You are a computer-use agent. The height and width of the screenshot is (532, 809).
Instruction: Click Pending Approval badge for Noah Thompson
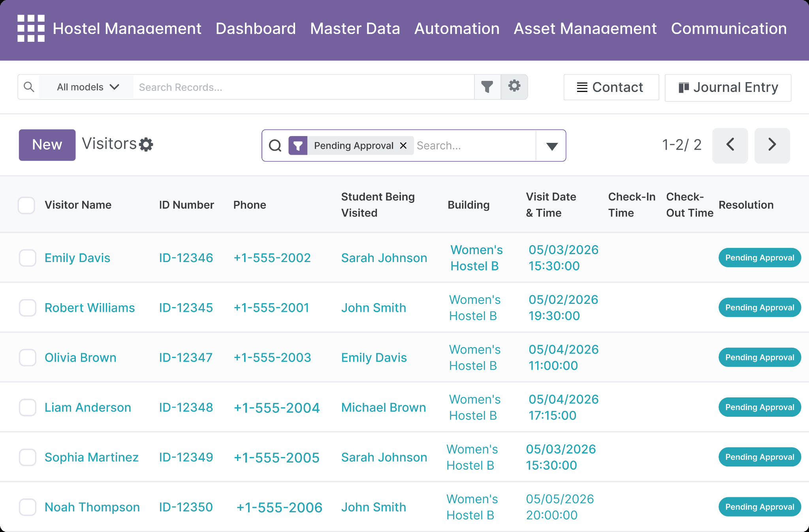point(760,507)
